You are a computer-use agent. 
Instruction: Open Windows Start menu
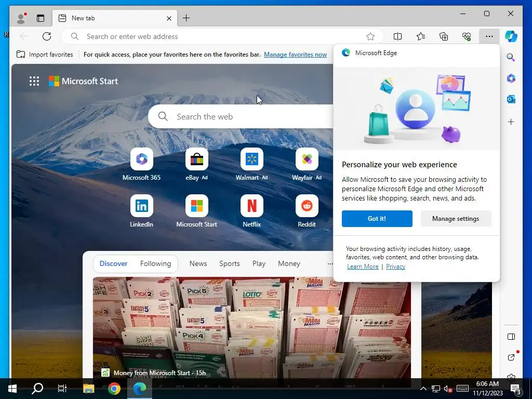(12, 389)
